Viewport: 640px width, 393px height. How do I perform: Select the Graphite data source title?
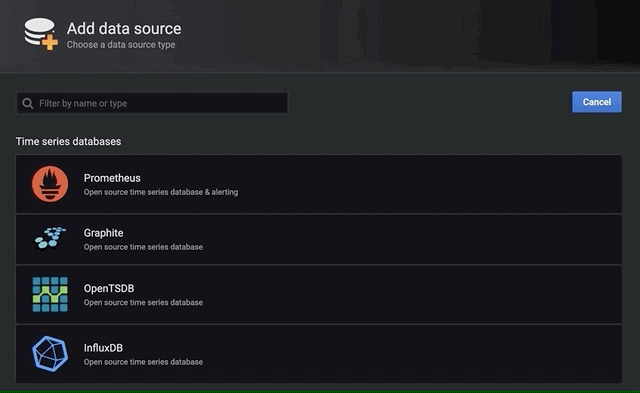pos(103,233)
